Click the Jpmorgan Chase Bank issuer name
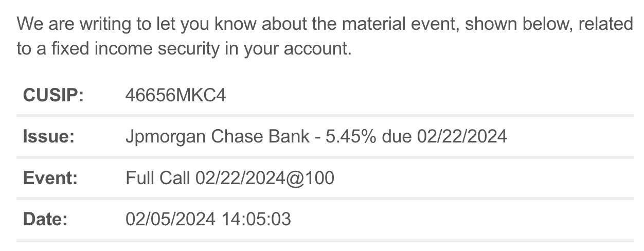Viewport: 644px width, 251px height. point(218,137)
